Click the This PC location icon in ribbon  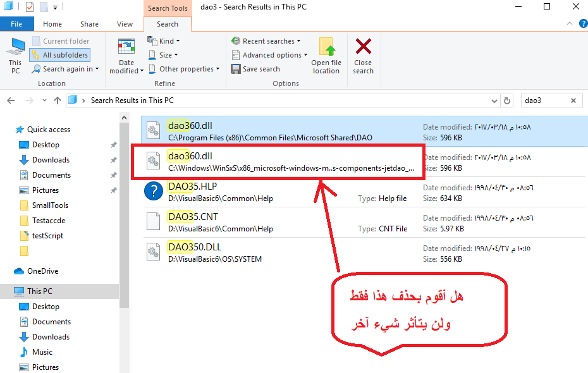[x=15, y=56]
